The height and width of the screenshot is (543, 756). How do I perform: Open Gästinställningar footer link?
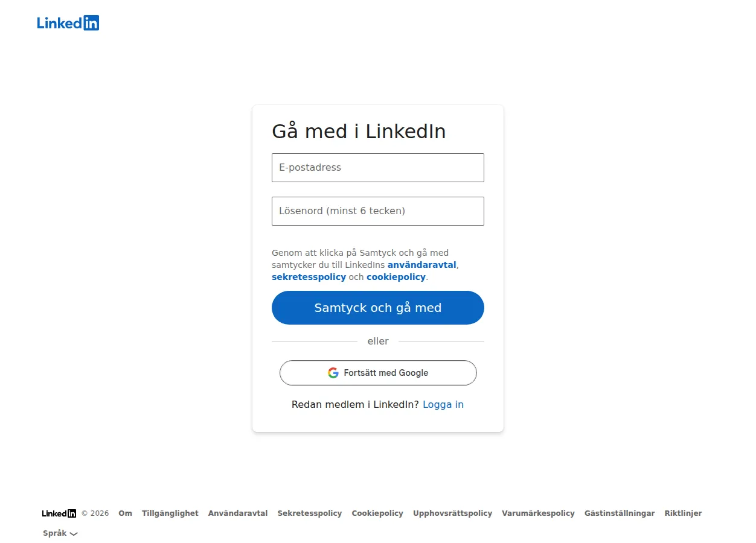point(620,513)
